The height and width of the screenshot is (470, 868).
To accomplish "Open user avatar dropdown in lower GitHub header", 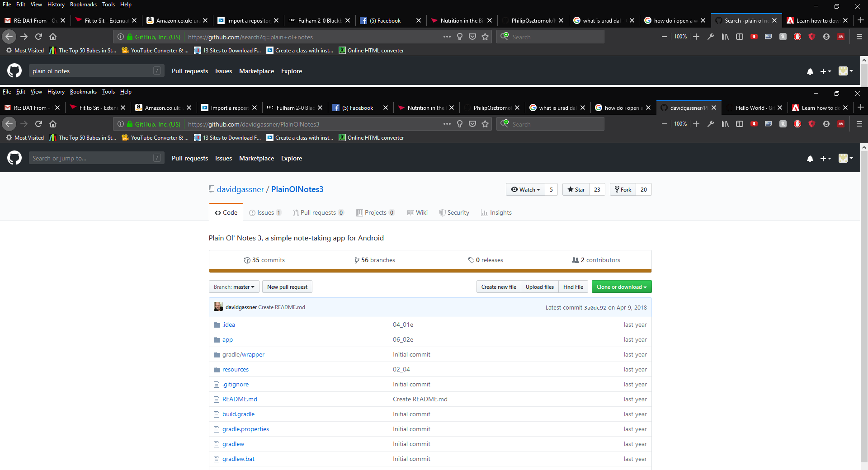I will click(846, 158).
